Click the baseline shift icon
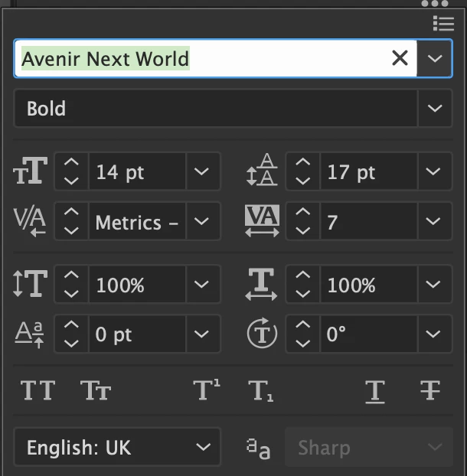467x476 pixels. (29, 334)
